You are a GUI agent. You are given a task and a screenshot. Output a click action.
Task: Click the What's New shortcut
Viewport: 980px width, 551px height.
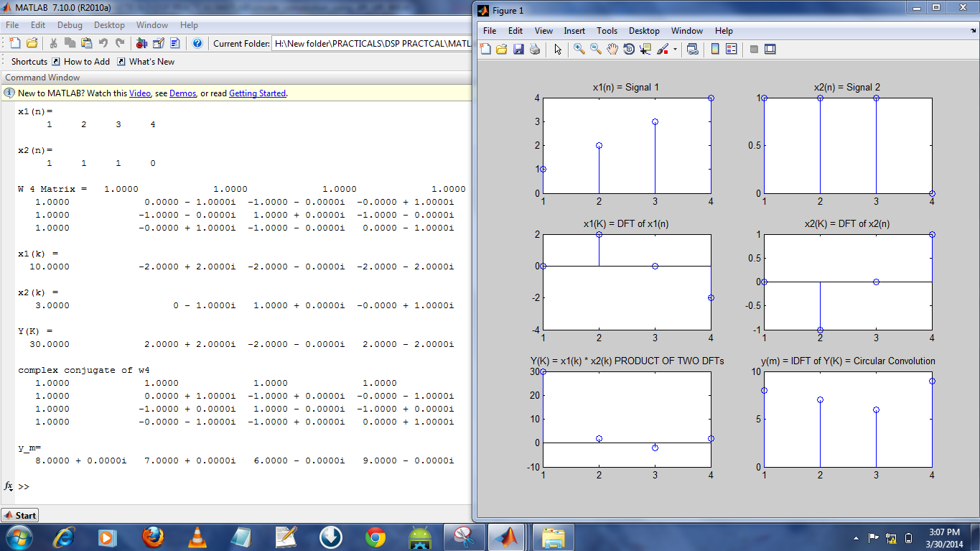tap(146, 62)
